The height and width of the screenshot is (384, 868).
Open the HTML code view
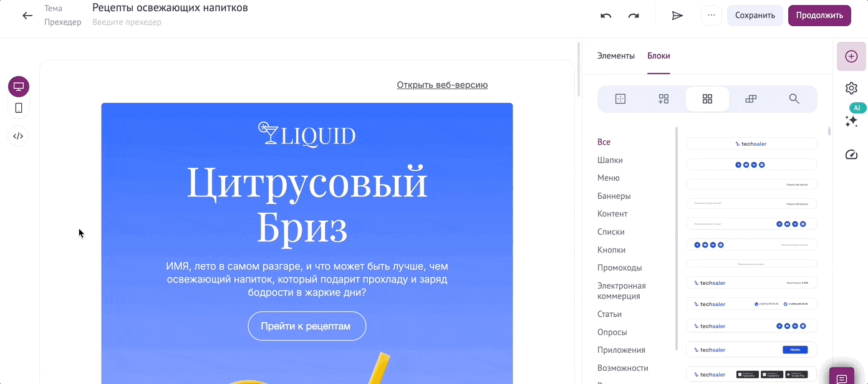tap(19, 136)
